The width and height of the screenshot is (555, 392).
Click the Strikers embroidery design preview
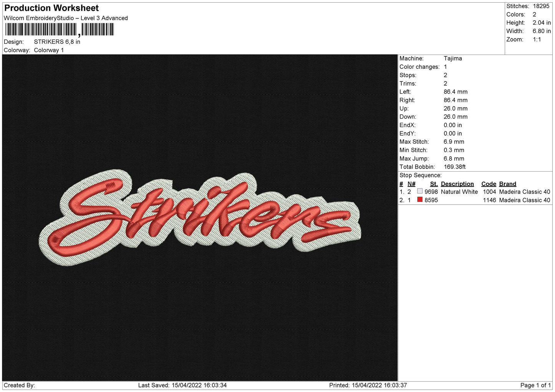pyautogui.click(x=200, y=217)
